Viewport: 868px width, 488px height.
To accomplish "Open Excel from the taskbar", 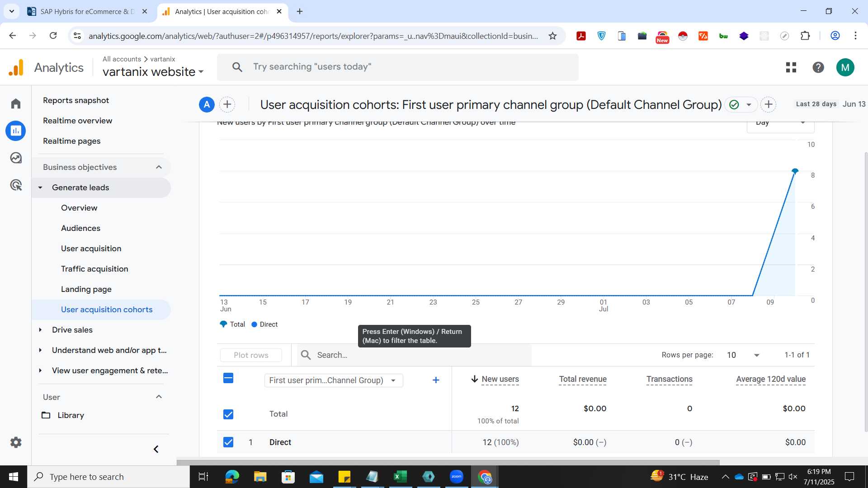I will 400,477.
